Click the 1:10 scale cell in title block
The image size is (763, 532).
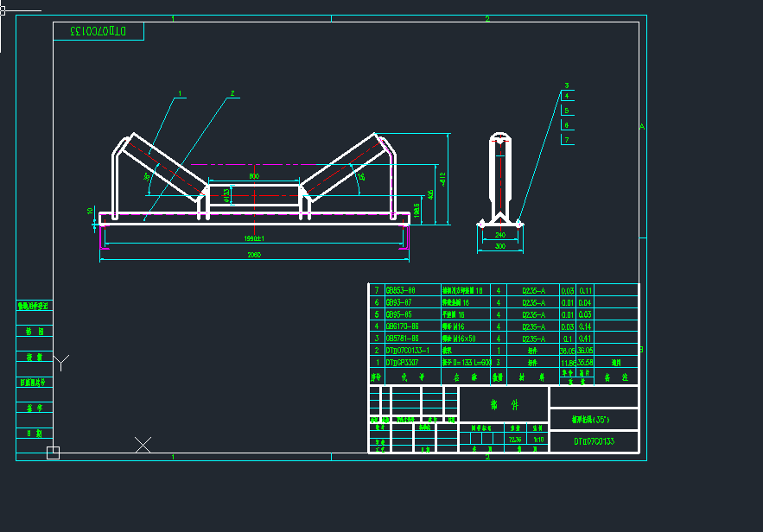point(538,439)
